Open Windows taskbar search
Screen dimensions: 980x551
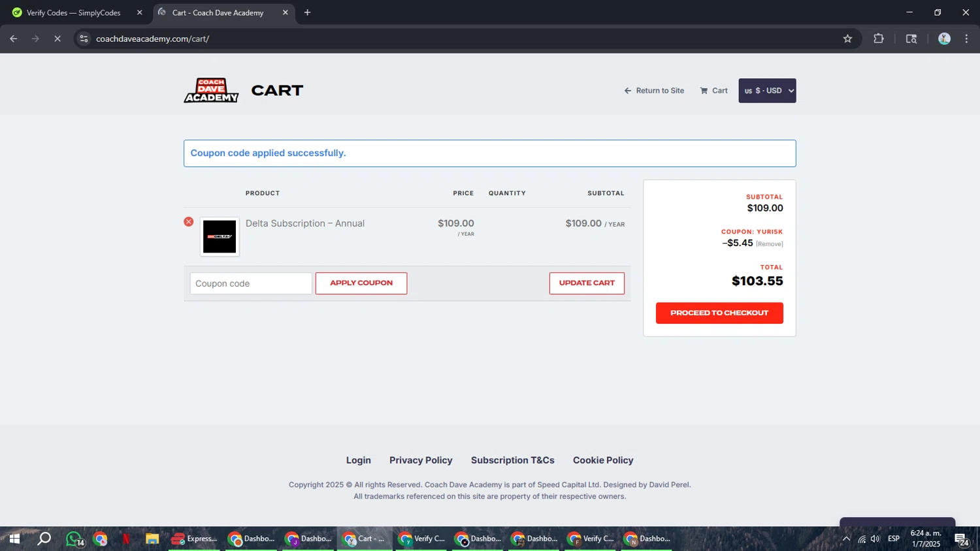pyautogui.click(x=44, y=539)
